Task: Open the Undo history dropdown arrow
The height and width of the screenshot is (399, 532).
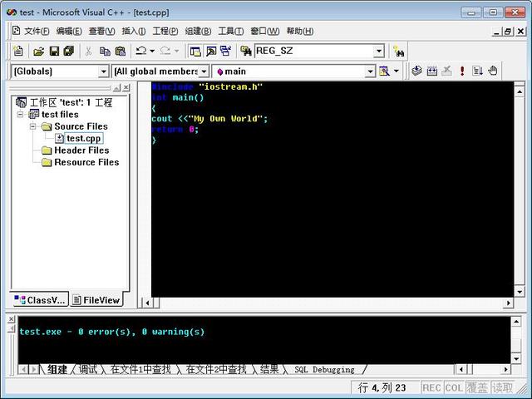Action: click(x=152, y=52)
